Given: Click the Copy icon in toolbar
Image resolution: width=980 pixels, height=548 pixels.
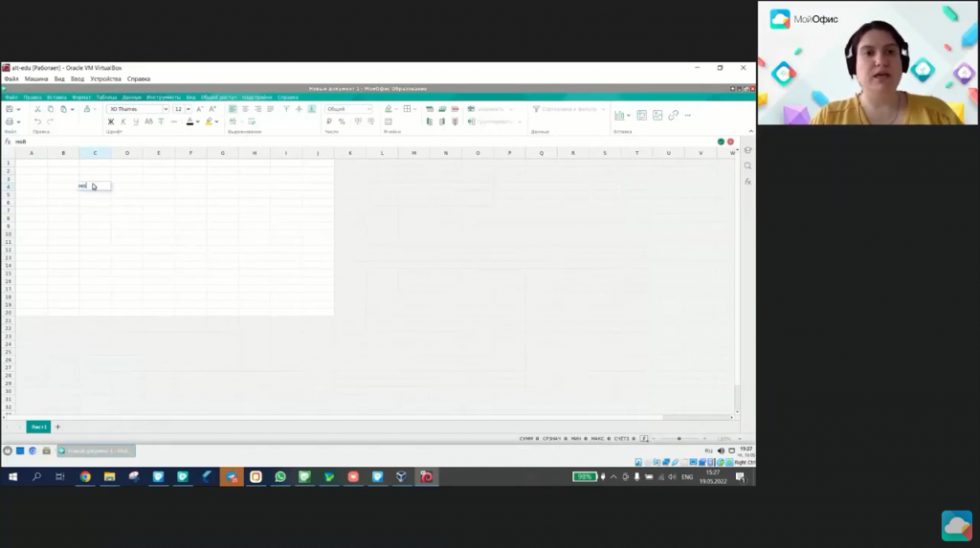Looking at the screenshot, I should pos(51,109).
